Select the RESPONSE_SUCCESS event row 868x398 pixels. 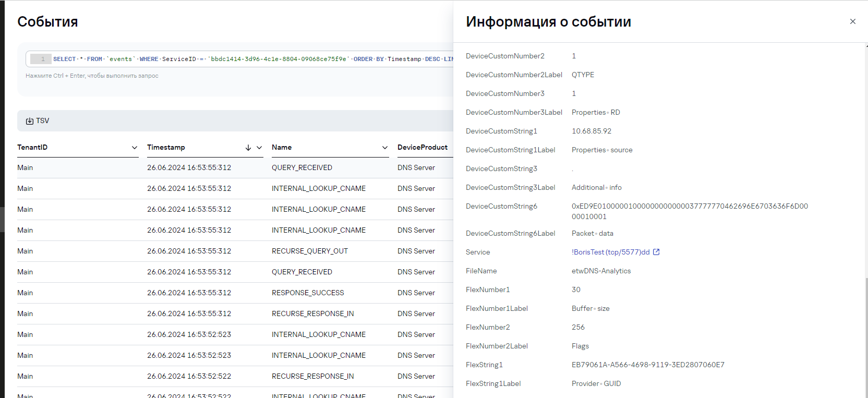pyautogui.click(x=235, y=293)
